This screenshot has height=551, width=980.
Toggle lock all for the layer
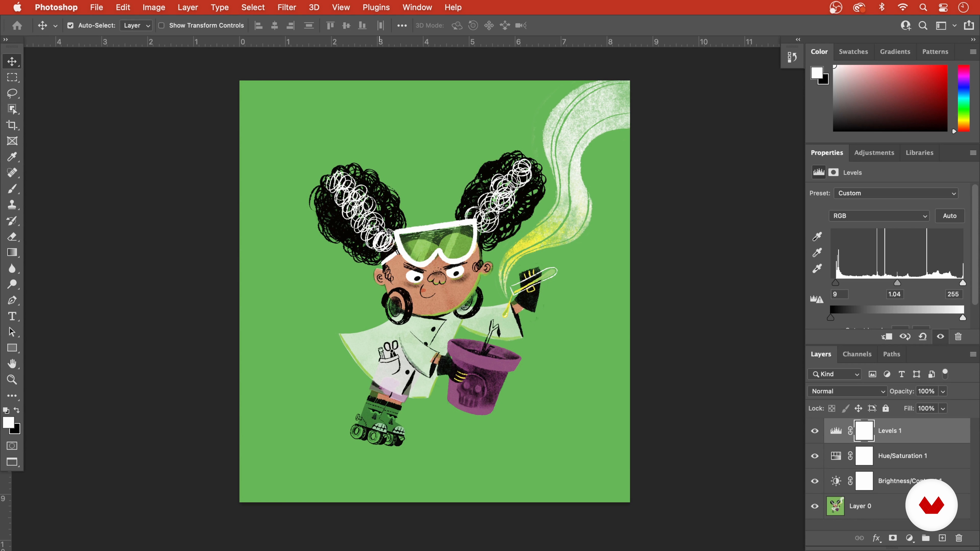[x=886, y=408]
